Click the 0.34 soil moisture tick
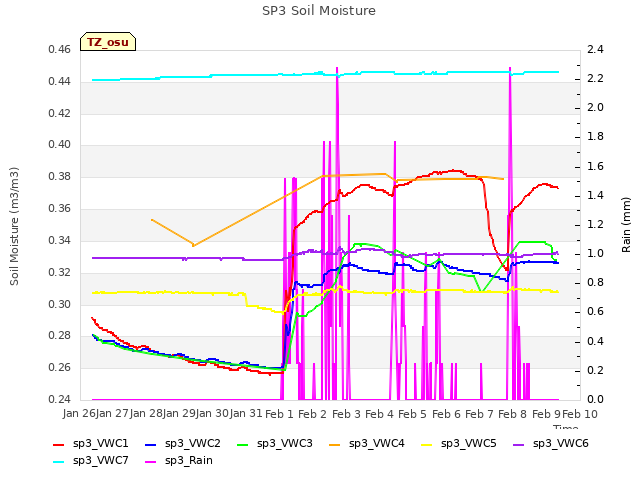 click(60, 240)
